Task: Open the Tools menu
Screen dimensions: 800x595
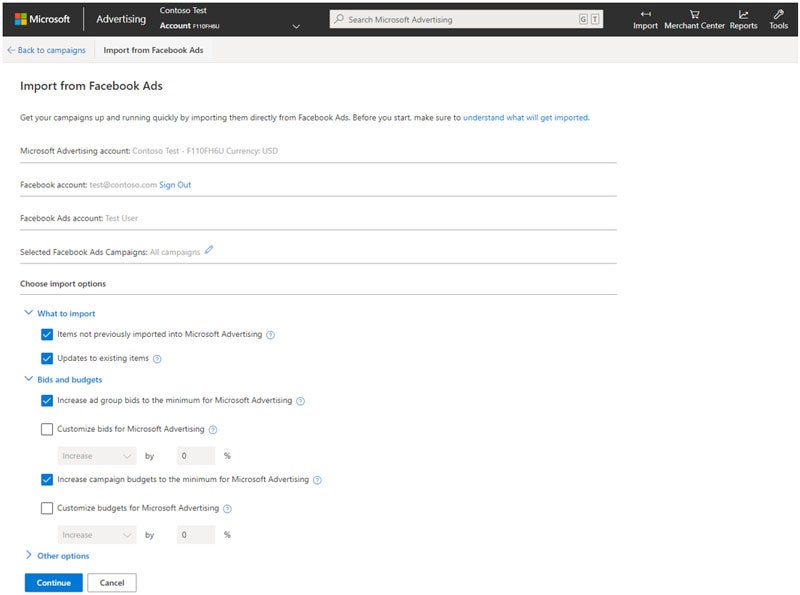Action: click(x=778, y=19)
